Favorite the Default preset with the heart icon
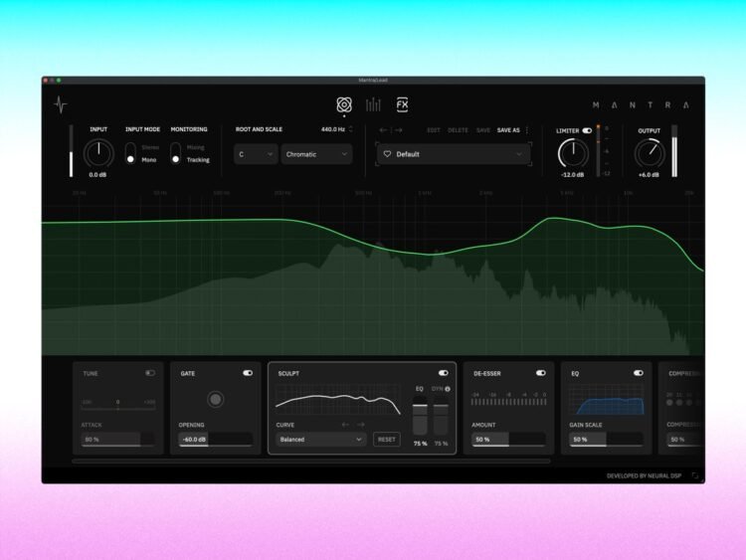The height and width of the screenshot is (560, 746). tap(387, 154)
